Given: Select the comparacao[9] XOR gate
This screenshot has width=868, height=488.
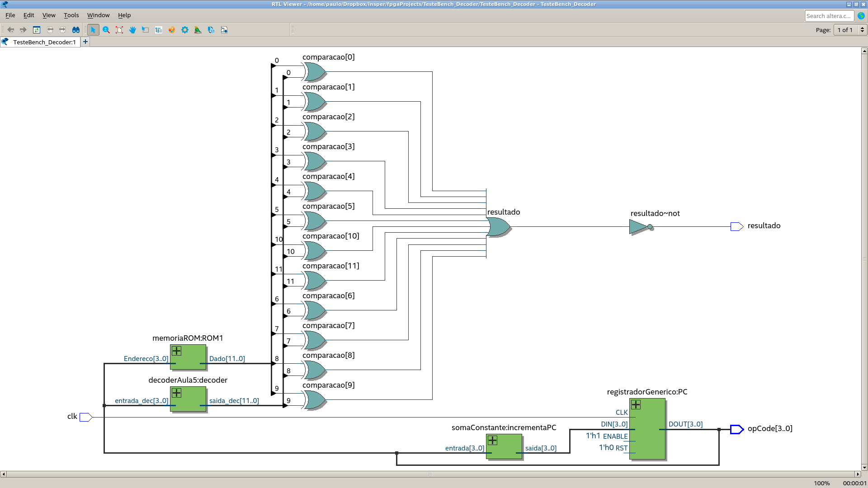Looking at the screenshot, I should pos(315,400).
